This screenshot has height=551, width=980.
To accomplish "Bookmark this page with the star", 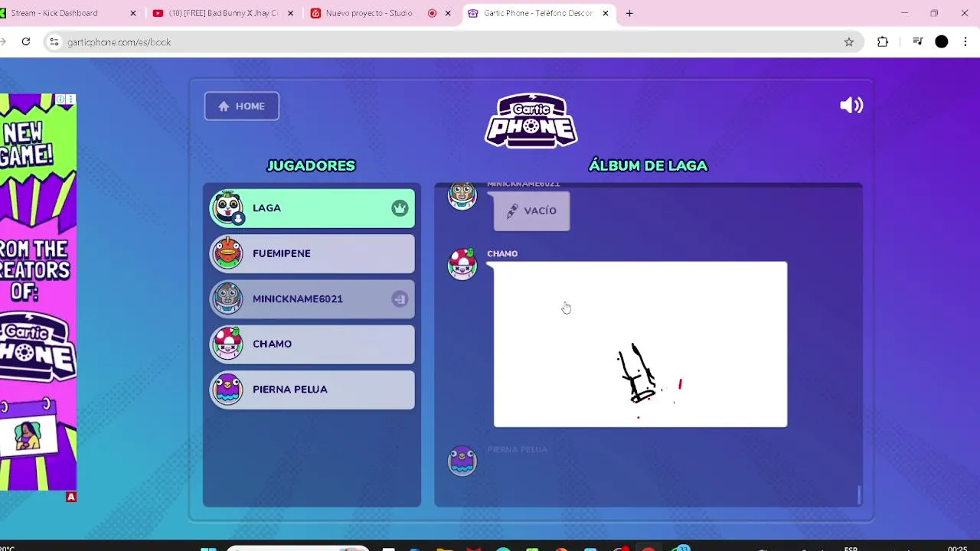I will tap(848, 42).
